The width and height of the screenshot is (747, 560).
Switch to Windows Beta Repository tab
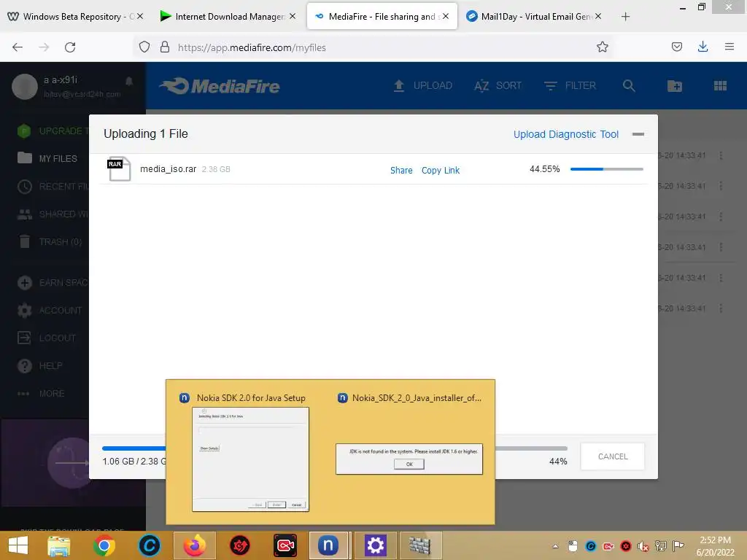click(75, 16)
